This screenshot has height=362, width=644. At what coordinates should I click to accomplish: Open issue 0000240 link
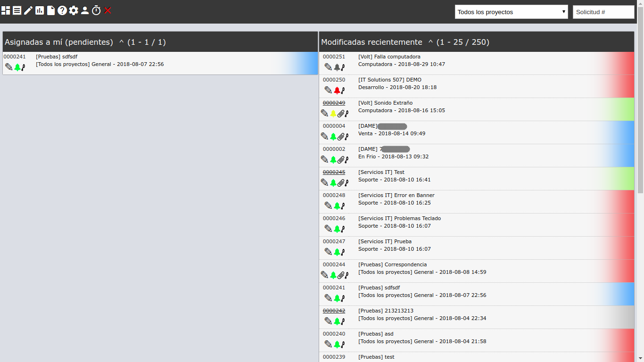coord(334,334)
